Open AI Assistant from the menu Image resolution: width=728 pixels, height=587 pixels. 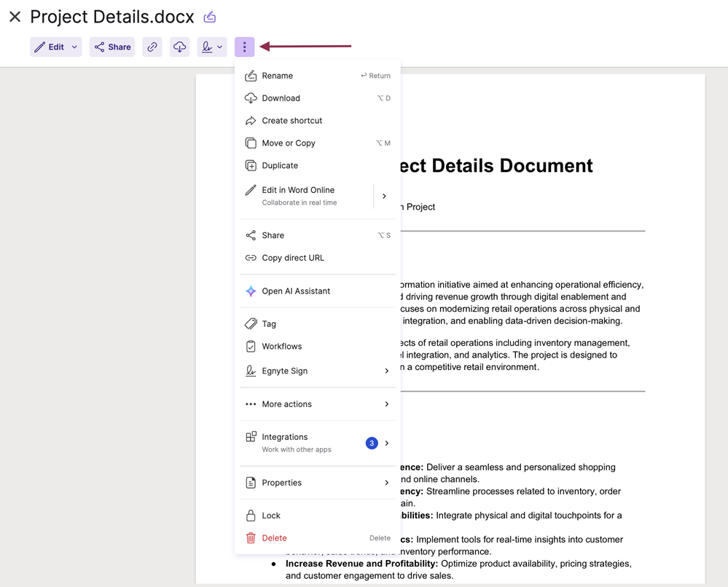click(x=318, y=291)
